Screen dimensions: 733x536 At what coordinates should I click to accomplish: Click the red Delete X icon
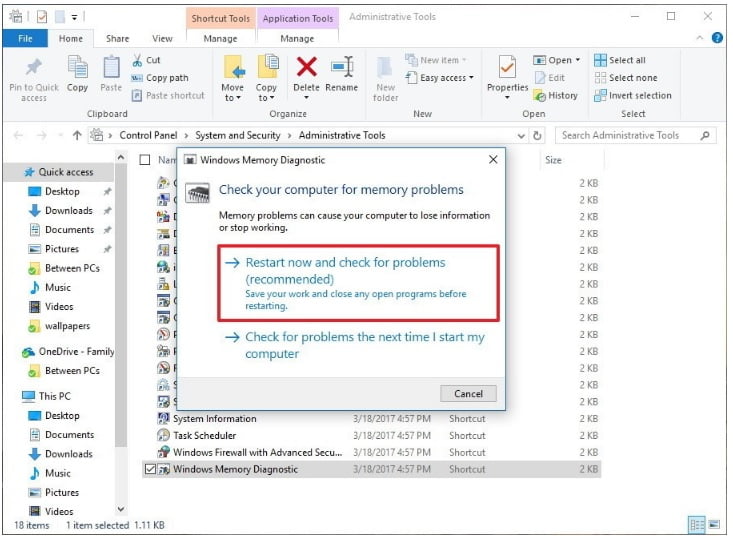point(307,67)
